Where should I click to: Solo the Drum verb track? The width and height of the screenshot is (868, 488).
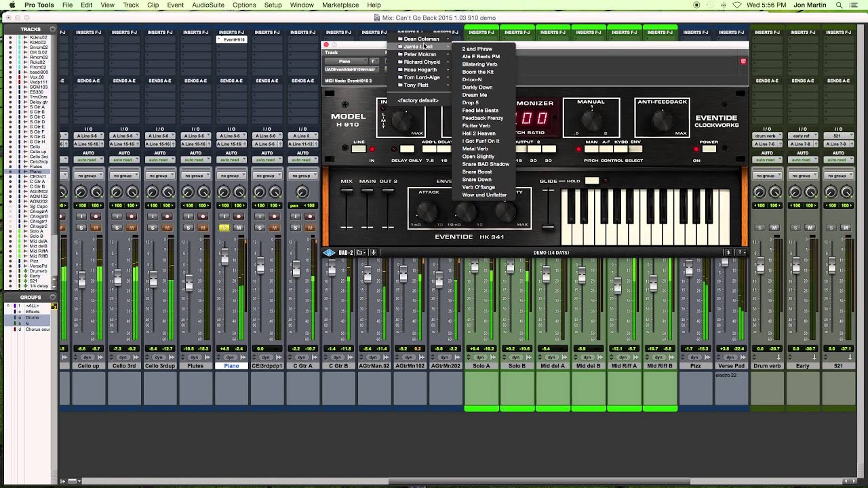[x=759, y=228]
